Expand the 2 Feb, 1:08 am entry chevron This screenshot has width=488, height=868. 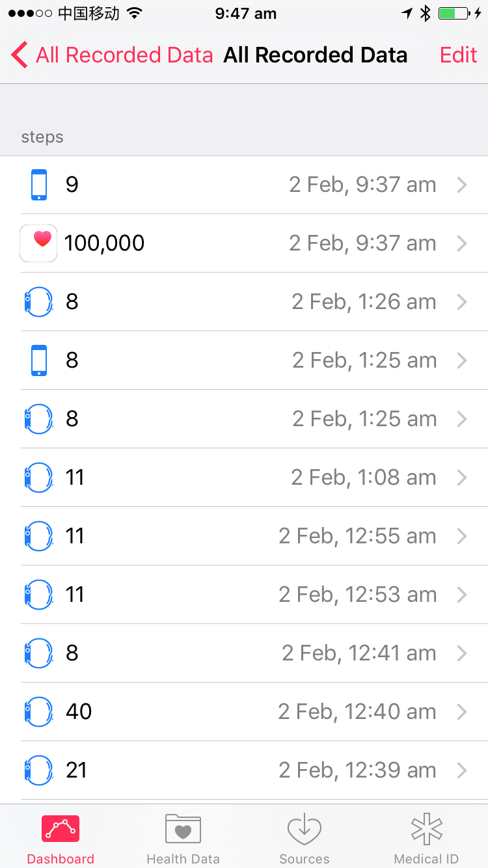click(462, 478)
